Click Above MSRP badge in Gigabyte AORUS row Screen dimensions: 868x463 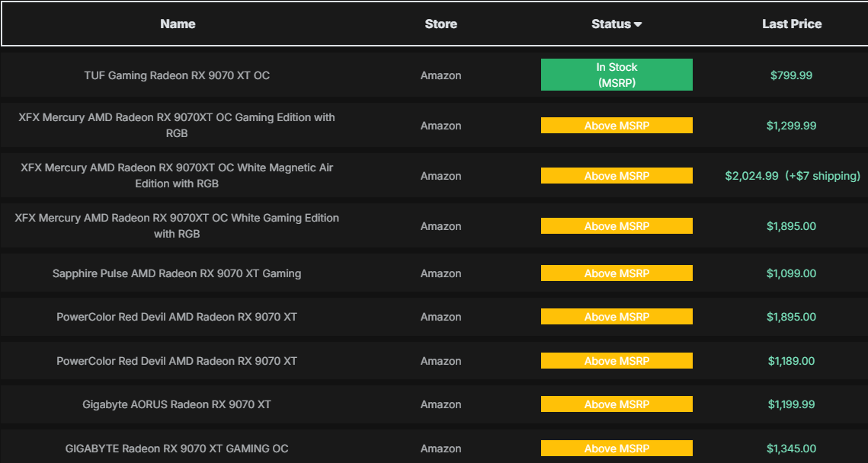(617, 404)
